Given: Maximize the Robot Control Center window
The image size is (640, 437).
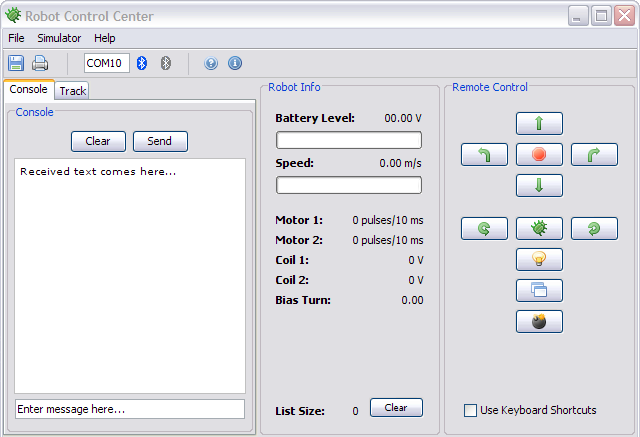Looking at the screenshot, I should pyautogui.click(x=601, y=16).
